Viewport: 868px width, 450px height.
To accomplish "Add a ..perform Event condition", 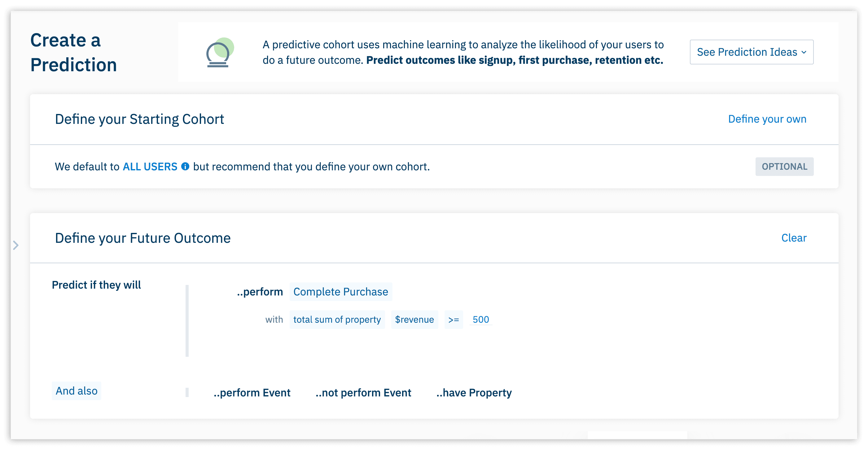I will [x=252, y=393].
